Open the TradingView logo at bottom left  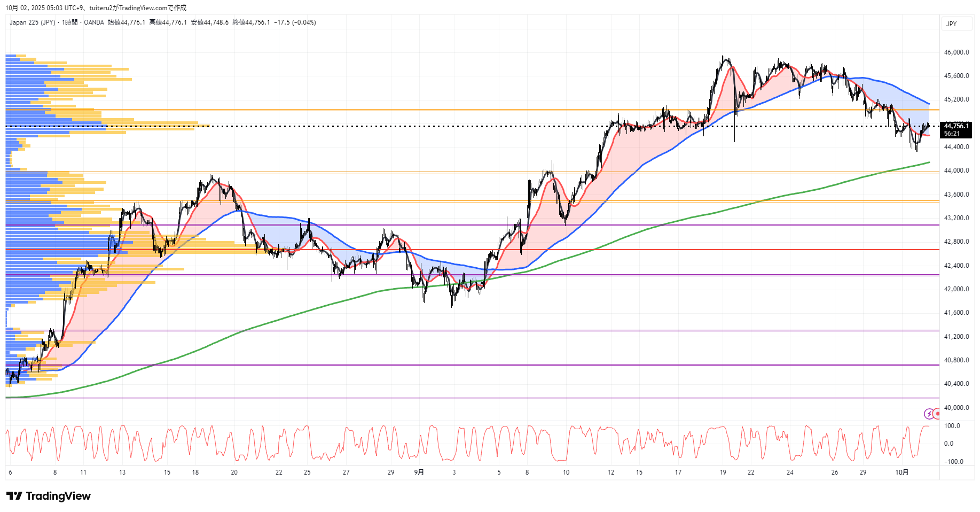point(49,496)
